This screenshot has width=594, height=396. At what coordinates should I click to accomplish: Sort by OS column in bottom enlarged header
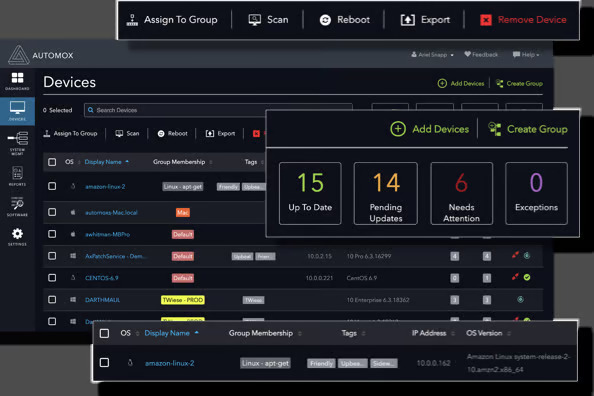pos(130,333)
